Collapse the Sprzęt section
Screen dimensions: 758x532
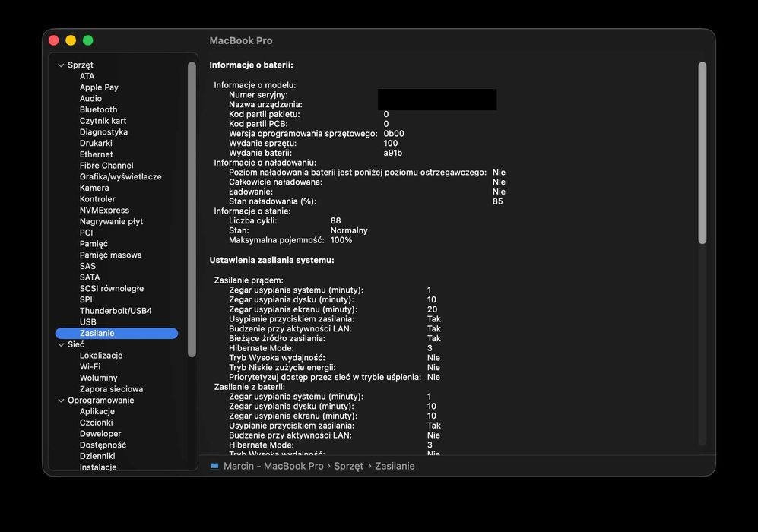[x=61, y=65]
